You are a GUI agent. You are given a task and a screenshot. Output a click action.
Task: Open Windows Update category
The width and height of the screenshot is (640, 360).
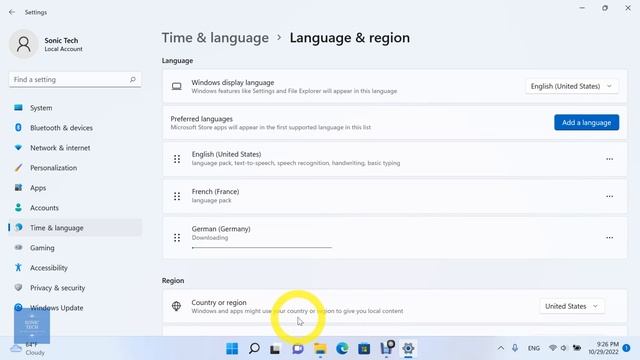tap(75, 308)
